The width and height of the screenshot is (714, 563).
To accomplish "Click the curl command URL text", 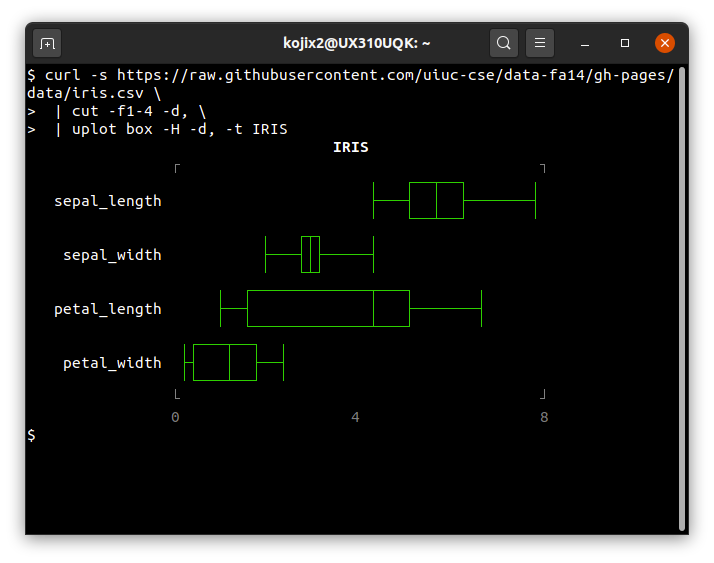I will (395, 75).
